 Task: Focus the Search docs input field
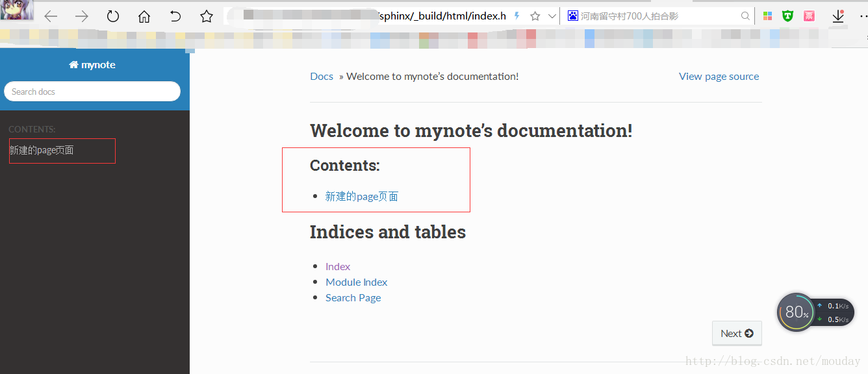[x=92, y=92]
